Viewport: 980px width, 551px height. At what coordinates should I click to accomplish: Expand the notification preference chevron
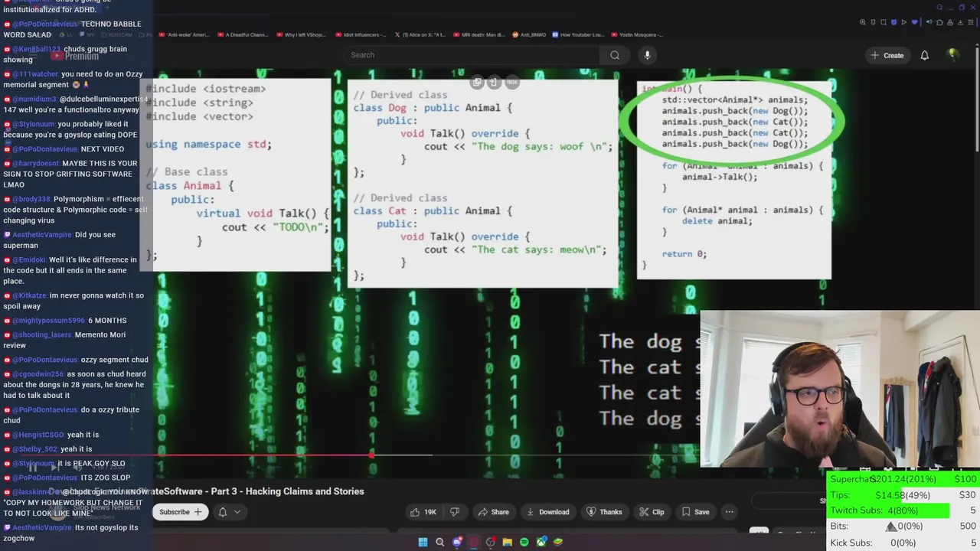[x=237, y=512]
